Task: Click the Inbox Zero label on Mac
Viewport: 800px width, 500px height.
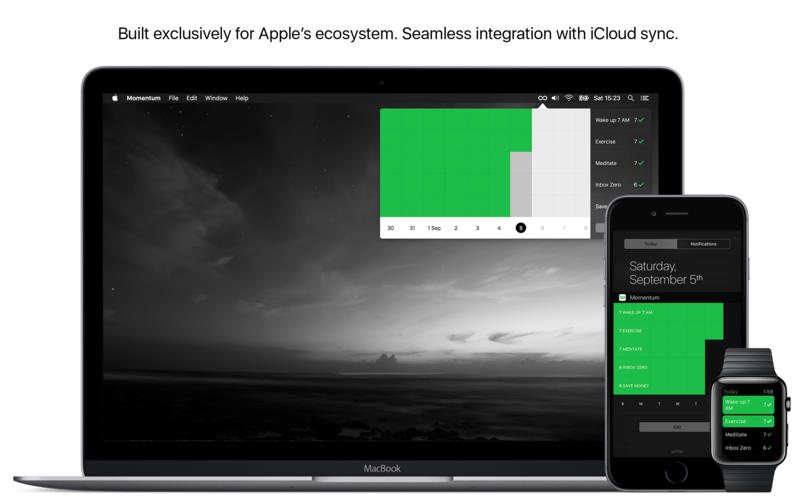Action: click(608, 185)
